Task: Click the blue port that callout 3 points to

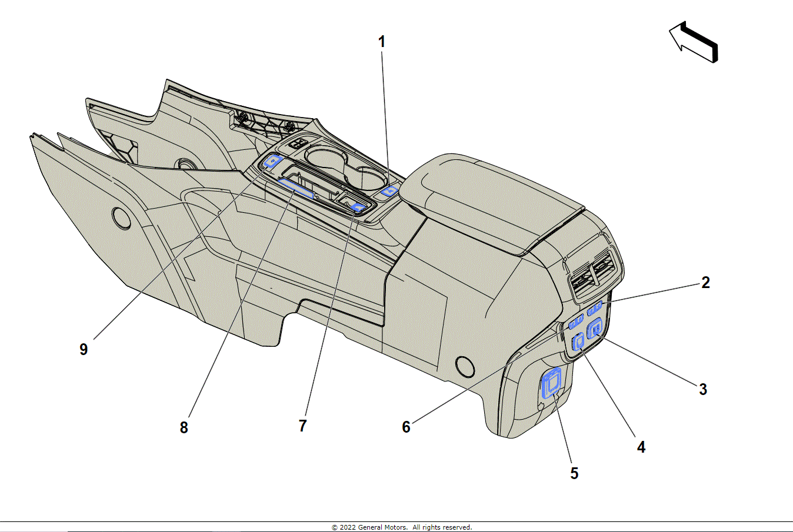Action: click(594, 327)
